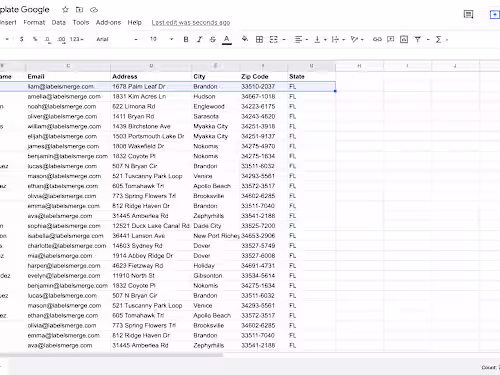This screenshot has height=375, width=500.
Task: Open the fill color bucket
Action: [245, 39]
